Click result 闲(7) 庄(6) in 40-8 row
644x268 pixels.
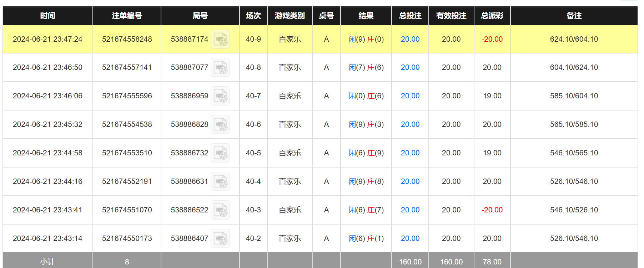pyautogui.click(x=366, y=67)
